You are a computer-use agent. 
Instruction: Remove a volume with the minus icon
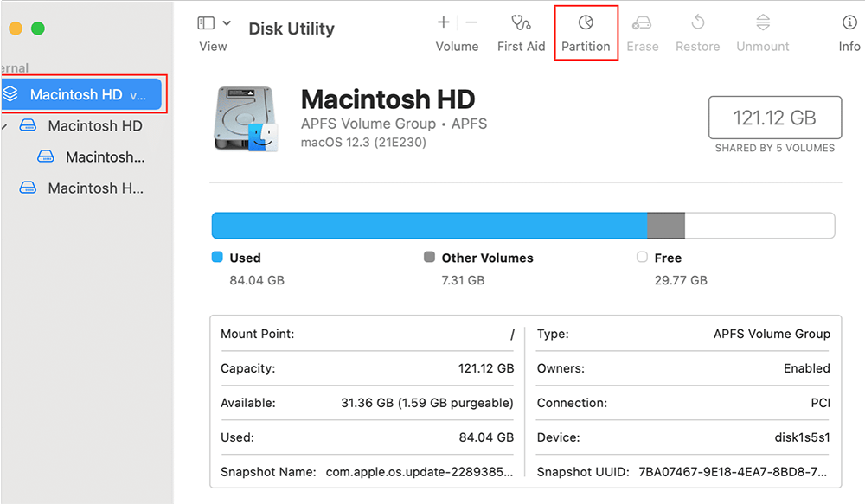click(x=471, y=23)
